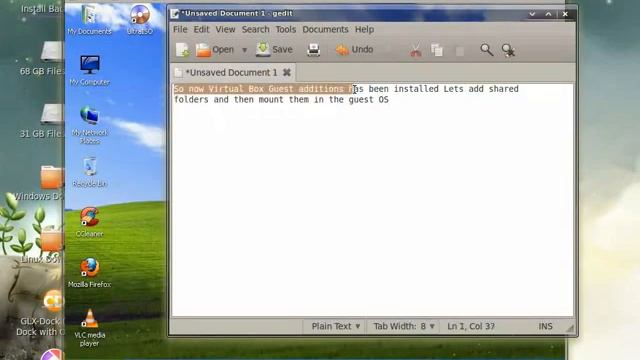Close the Unsaved Document 1 tab

287,73
